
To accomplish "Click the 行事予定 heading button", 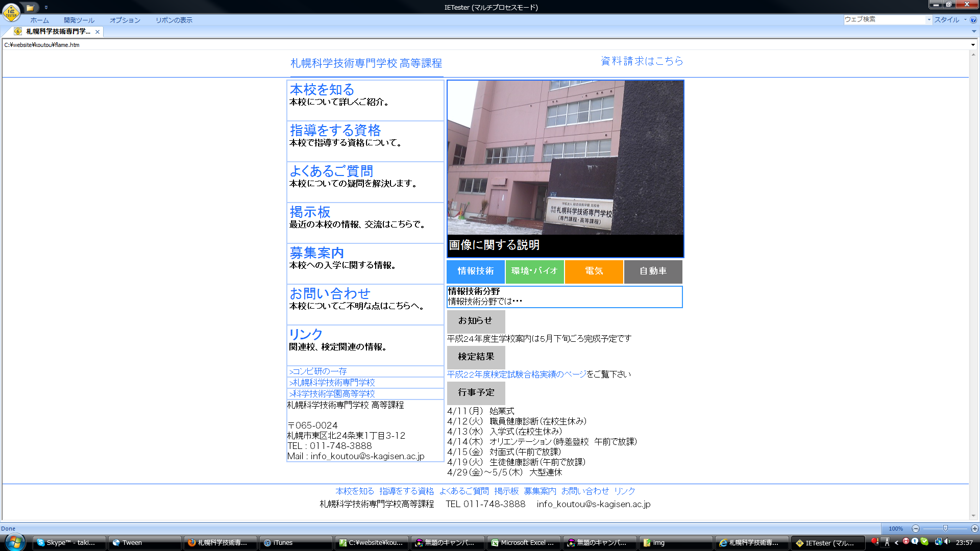I will click(x=476, y=393).
